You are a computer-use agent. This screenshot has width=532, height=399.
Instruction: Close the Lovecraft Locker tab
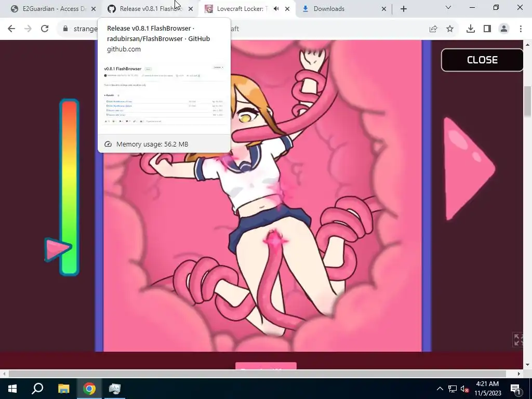[x=287, y=9]
